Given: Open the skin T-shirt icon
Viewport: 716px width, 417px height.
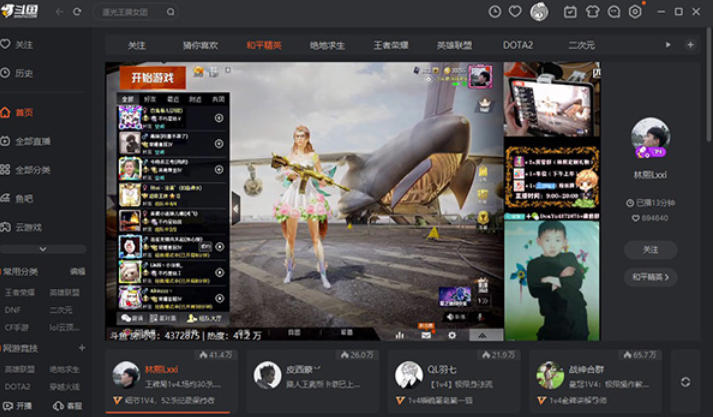Looking at the screenshot, I should pyautogui.click(x=592, y=12).
